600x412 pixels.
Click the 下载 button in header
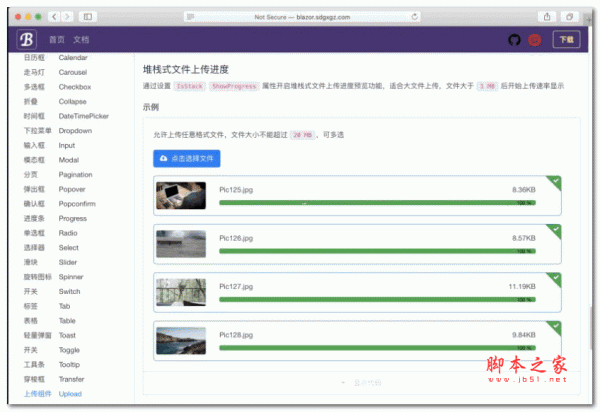[x=566, y=39]
